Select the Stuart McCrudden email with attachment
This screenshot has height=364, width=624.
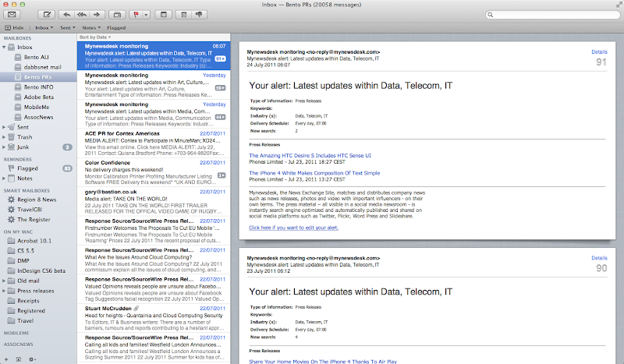coord(154,318)
